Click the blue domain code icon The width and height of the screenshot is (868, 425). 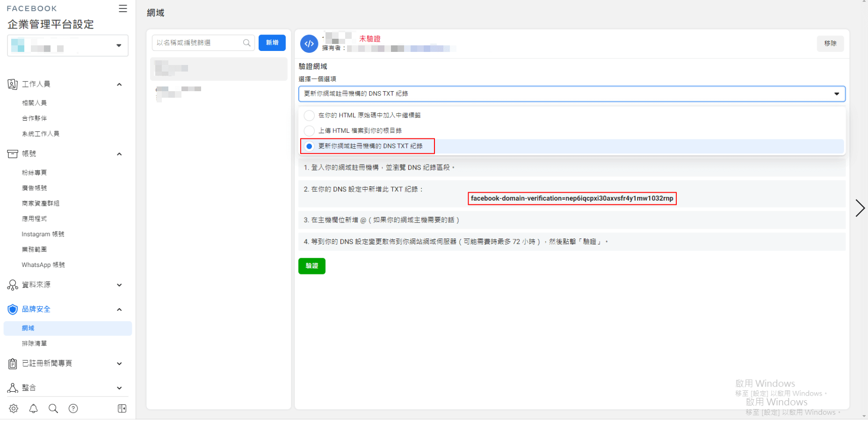tap(309, 43)
